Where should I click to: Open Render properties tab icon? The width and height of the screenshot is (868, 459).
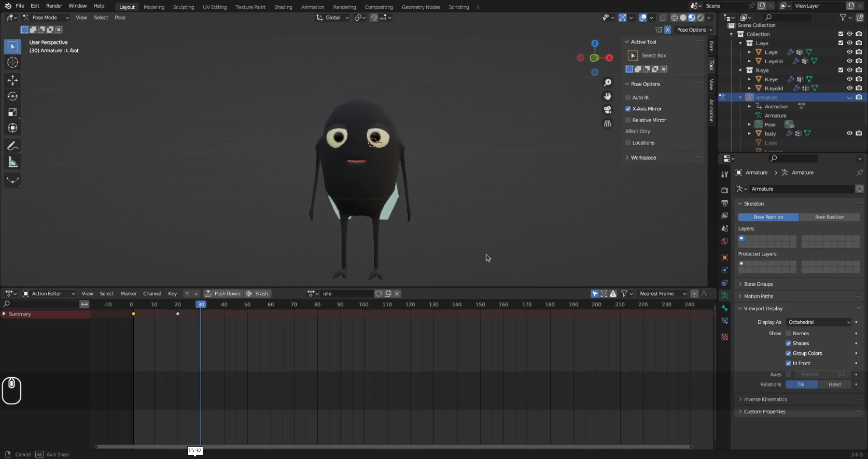tap(724, 190)
